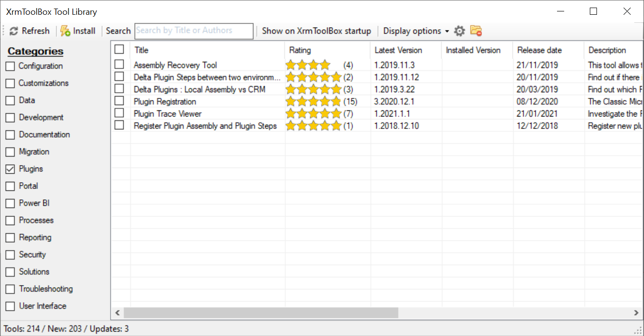Tick checkbox for Delta Plugins Local Assembly row
This screenshot has height=336, width=644.
[119, 89]
